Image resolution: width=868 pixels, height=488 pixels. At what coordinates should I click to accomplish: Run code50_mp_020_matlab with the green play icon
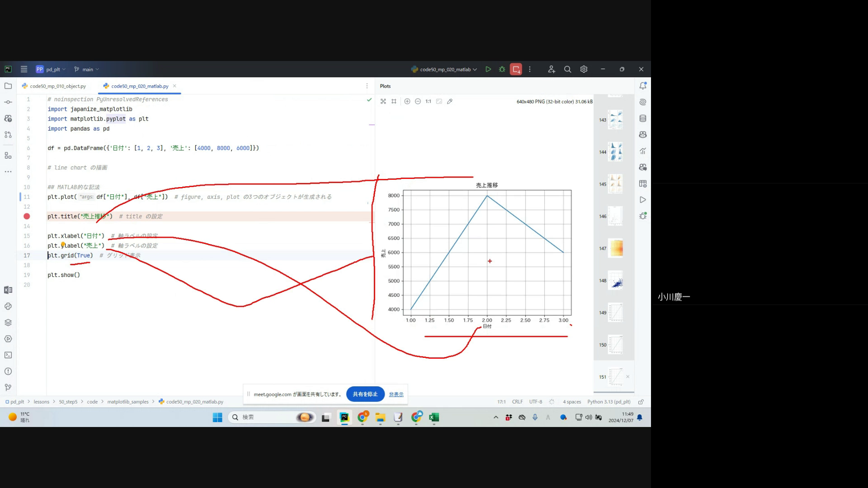point(488,69)
